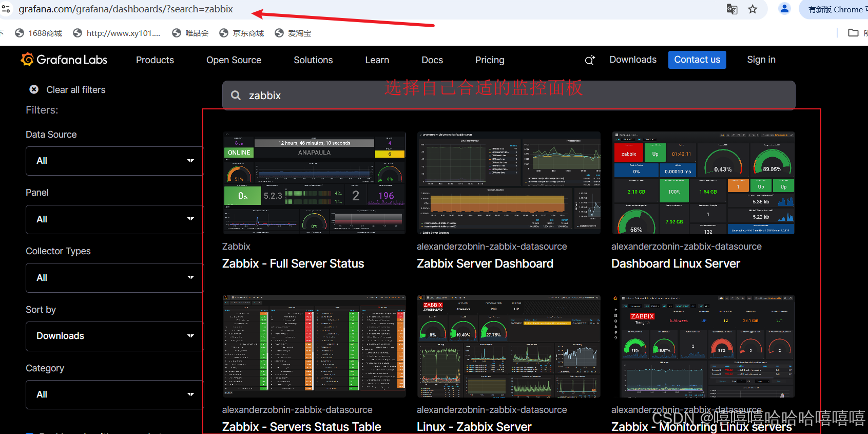This screenshot has height=434, width=868.
Task: Click the Zabbix - Full Server Status title
Action: click(293, 263)
